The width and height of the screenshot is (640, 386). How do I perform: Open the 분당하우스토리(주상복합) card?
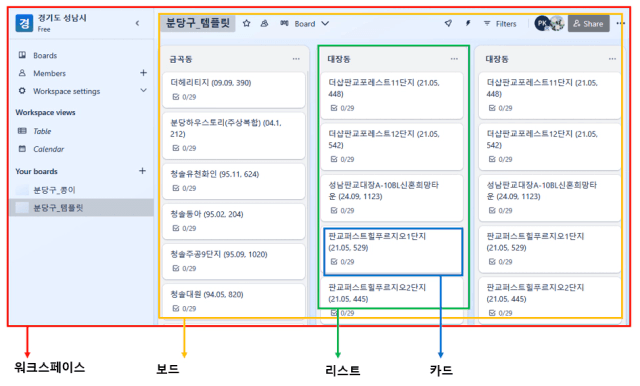(x=233, y=135)
